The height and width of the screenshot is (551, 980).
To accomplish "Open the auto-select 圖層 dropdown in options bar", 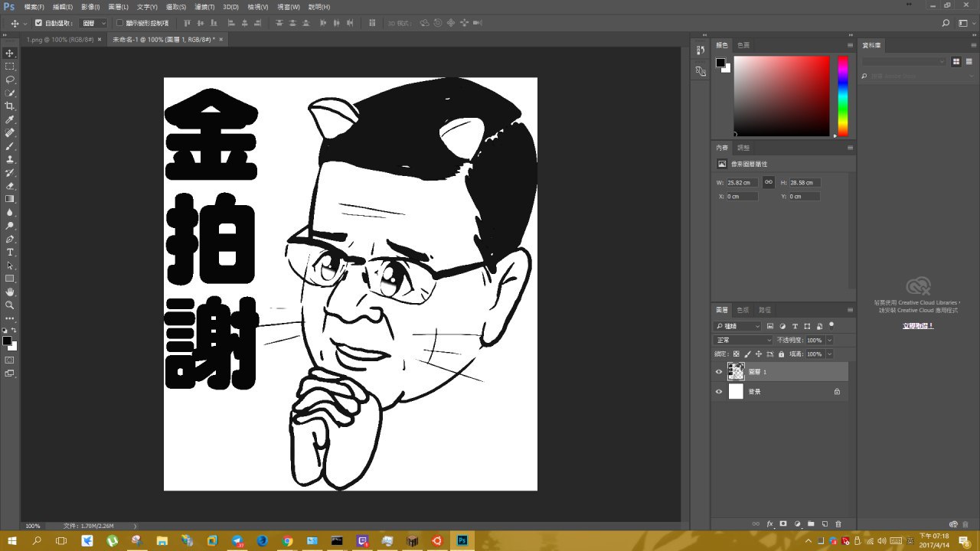I will (94, 23).
